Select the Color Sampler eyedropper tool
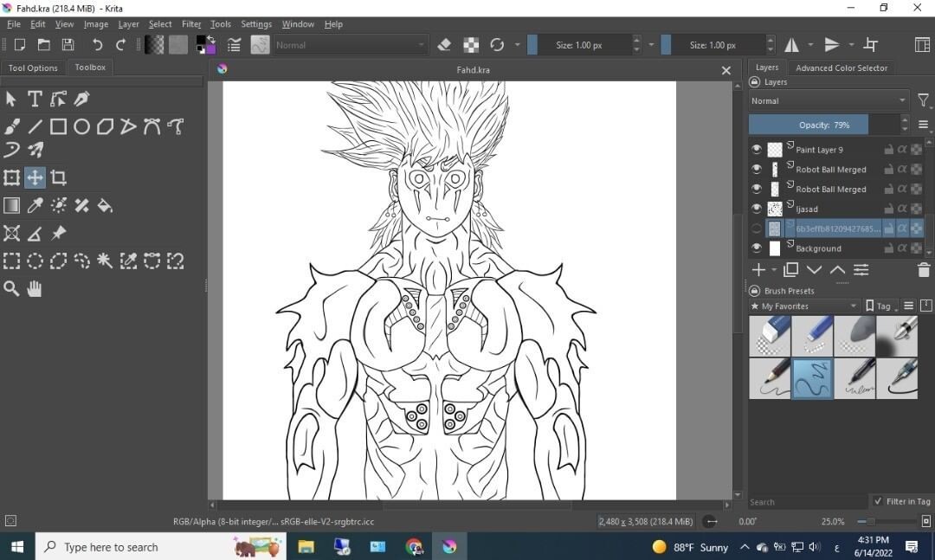Viewport: 935px width, 560px height. (x=35, y=205)
